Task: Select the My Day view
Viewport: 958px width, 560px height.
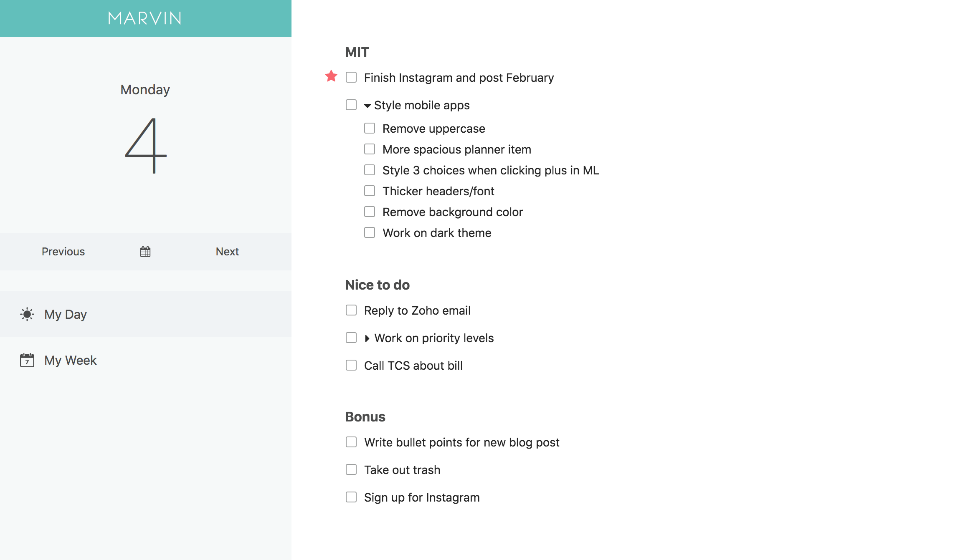Action: (146, 314)
